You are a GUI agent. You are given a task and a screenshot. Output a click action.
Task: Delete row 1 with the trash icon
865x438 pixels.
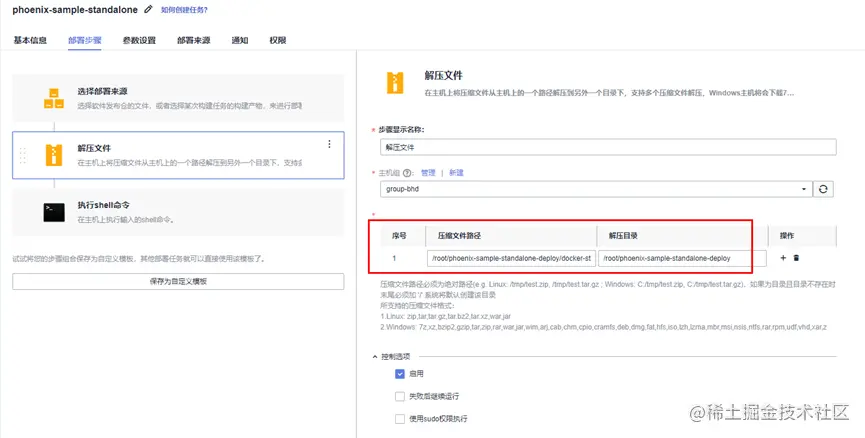(796, 258)
